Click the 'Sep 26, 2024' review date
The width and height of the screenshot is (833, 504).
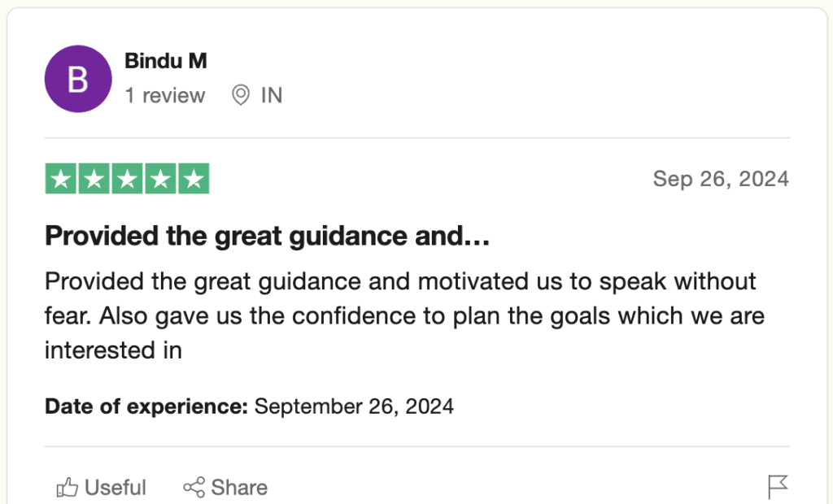point(721,179)
